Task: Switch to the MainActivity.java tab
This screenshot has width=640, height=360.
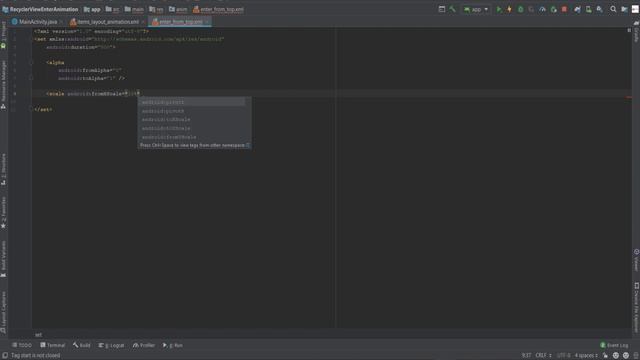Action: coord(38,22)
